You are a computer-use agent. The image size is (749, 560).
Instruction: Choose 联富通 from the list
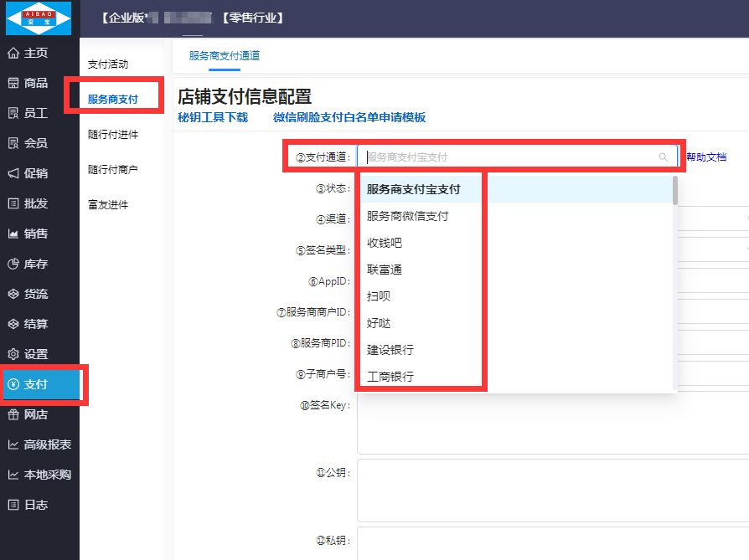517,270
